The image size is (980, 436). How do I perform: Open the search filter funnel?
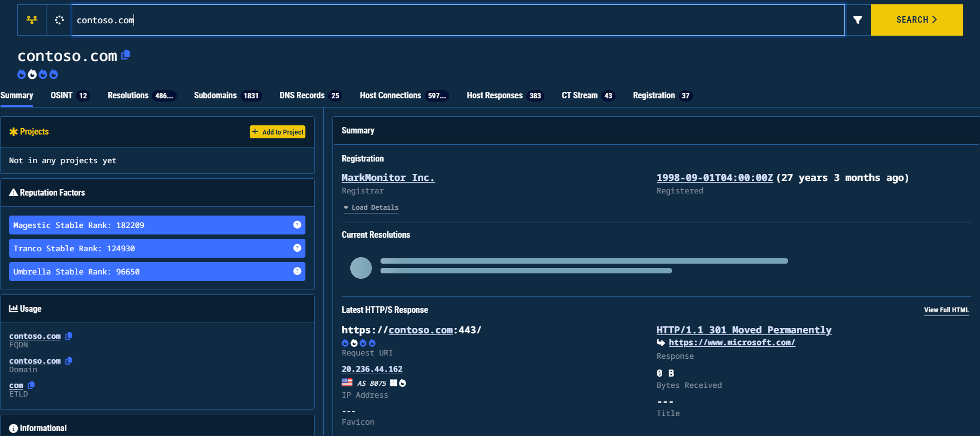click(x=857, y=20)
